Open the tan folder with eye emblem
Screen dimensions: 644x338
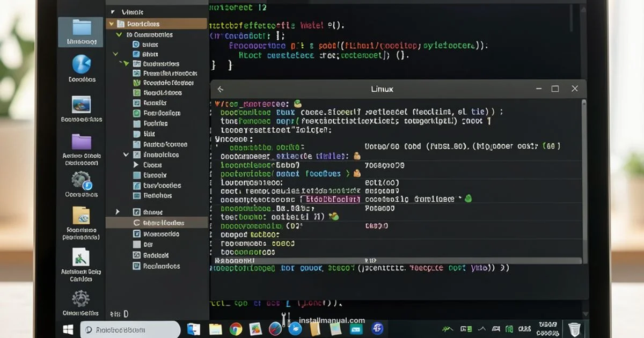pyautogui.click(x=81, y=215)
